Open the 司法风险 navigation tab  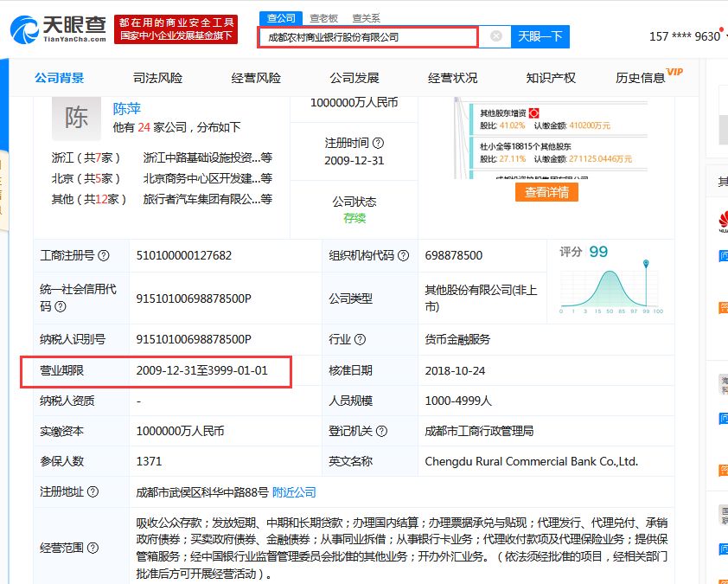[x=157, y=78]
